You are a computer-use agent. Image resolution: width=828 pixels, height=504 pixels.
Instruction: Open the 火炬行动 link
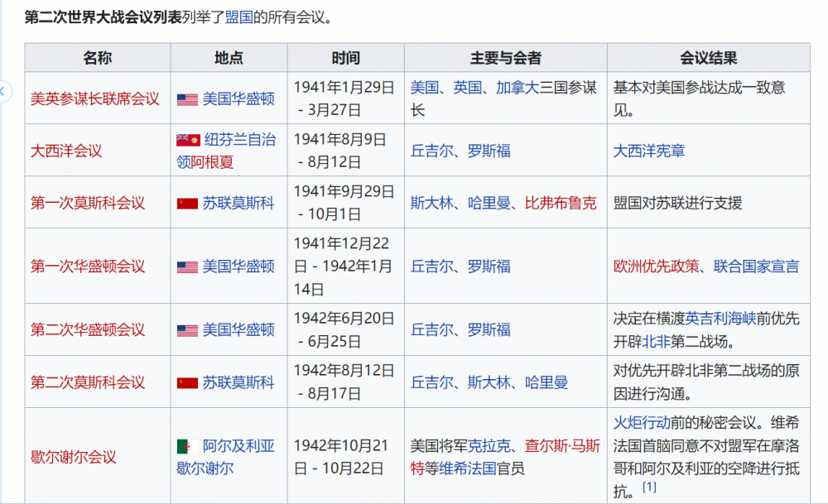click(x=642, y=422)
